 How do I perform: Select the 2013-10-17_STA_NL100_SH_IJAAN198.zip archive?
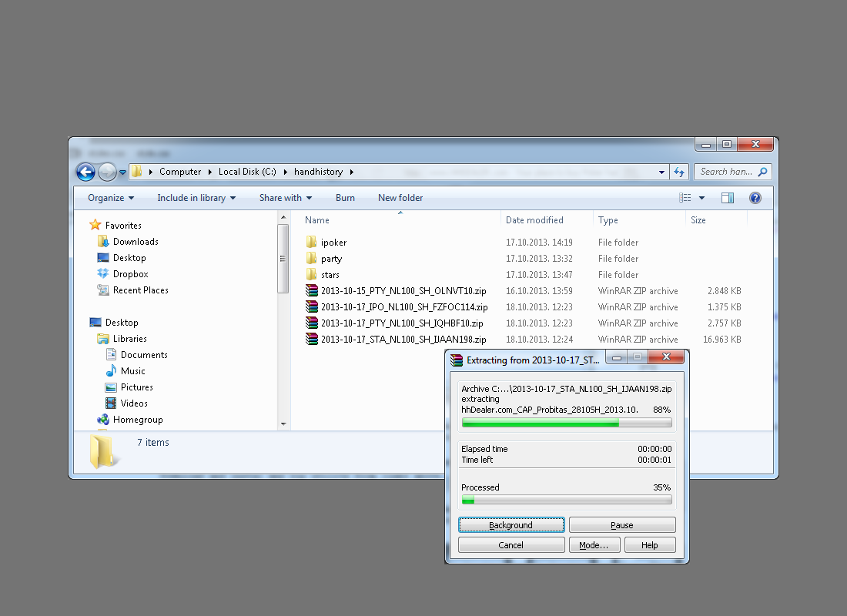tap(403, 340)
